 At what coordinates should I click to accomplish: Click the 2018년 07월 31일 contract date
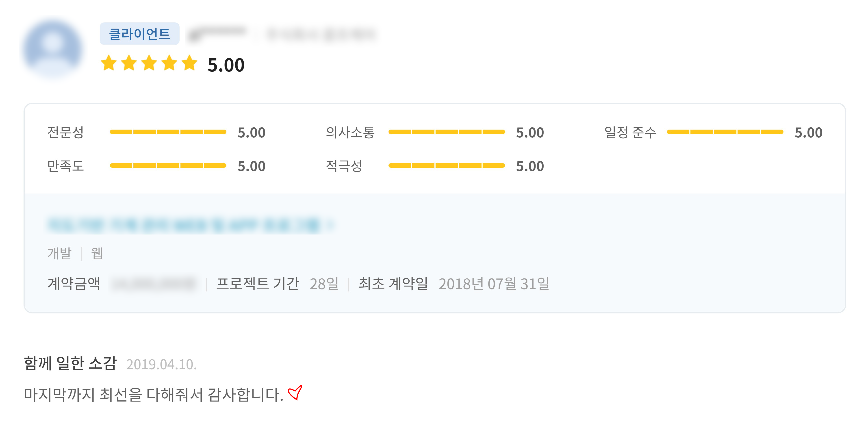(x=494, y=284)
